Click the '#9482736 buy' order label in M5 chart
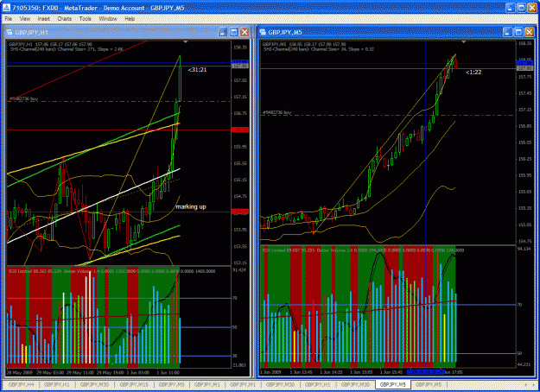540x392 pixels. [276, 112]
